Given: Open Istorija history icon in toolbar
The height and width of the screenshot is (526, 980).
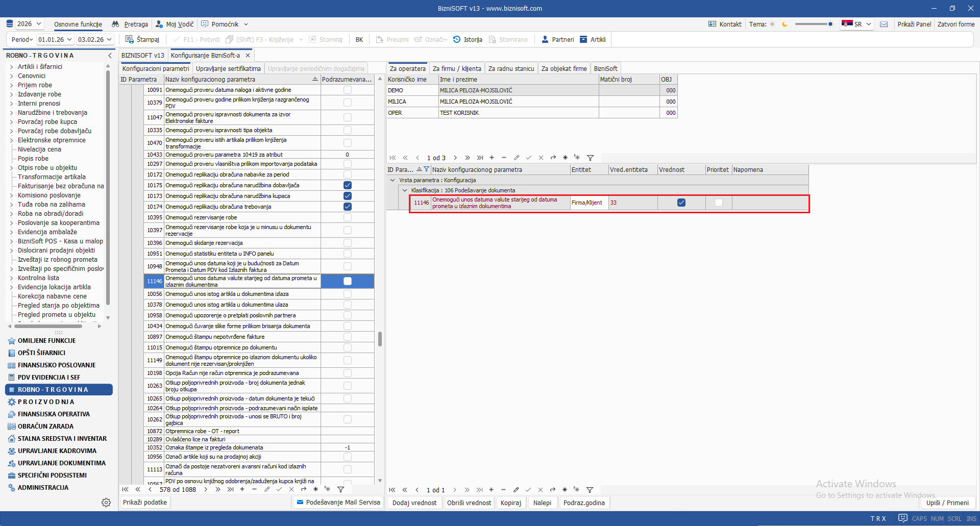Looking at the screenshot, I should click(x=457, y=39).
